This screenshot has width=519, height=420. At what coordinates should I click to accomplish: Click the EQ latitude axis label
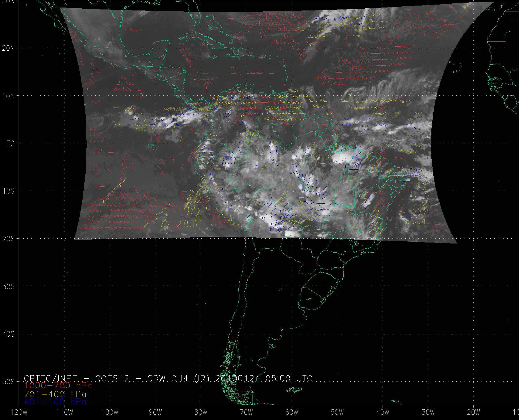(x=10, y=144)
